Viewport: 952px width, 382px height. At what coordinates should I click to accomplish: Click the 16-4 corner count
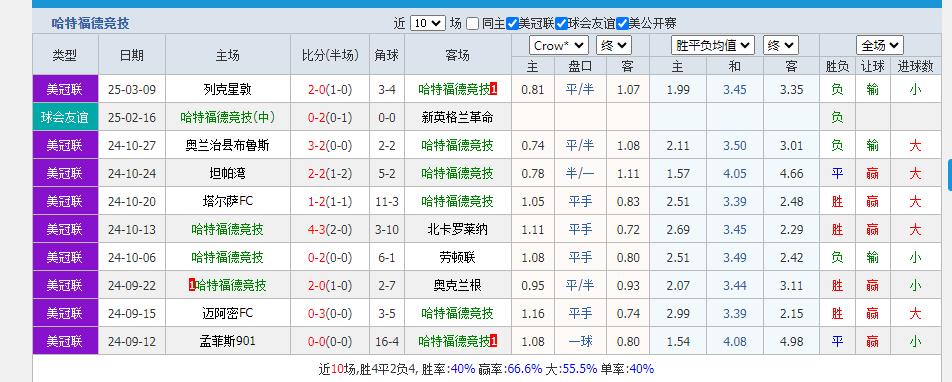pos(387,341)
